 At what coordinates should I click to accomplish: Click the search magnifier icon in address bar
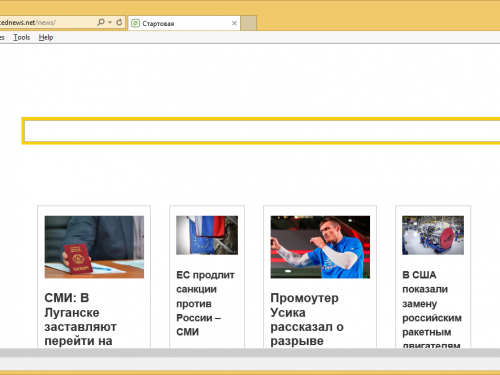[x=101, y=22]
